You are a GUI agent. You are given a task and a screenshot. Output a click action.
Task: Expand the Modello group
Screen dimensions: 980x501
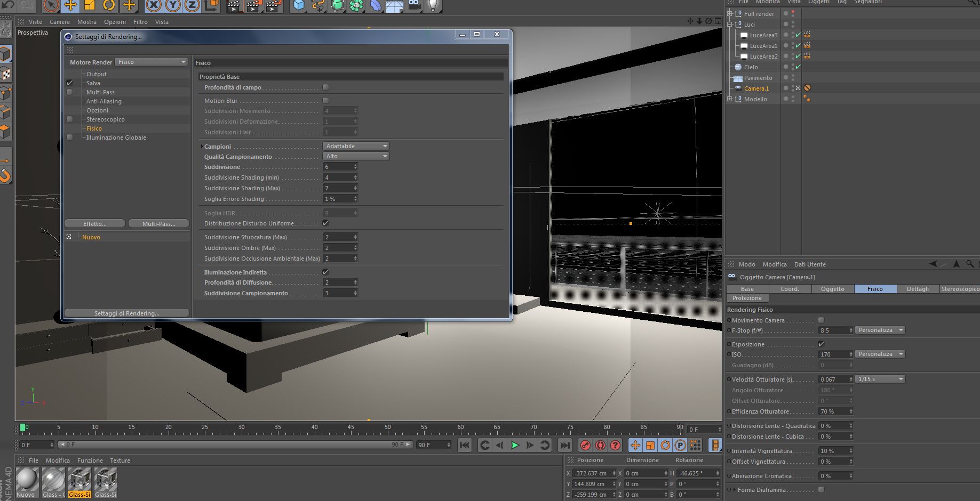click(x=730, y=99)
